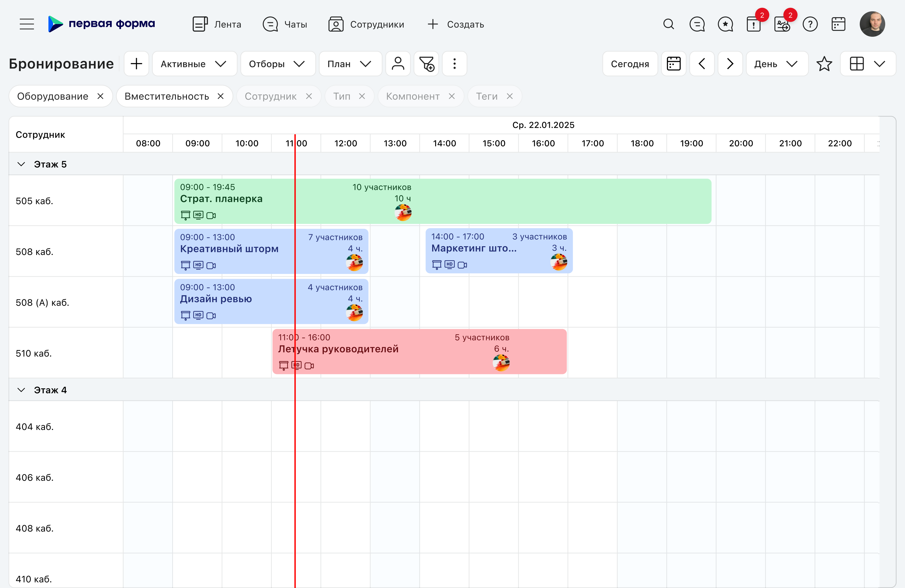Open the user profile avatar
This screenshot has width=905, height=588.
click(x=872, y=24)
